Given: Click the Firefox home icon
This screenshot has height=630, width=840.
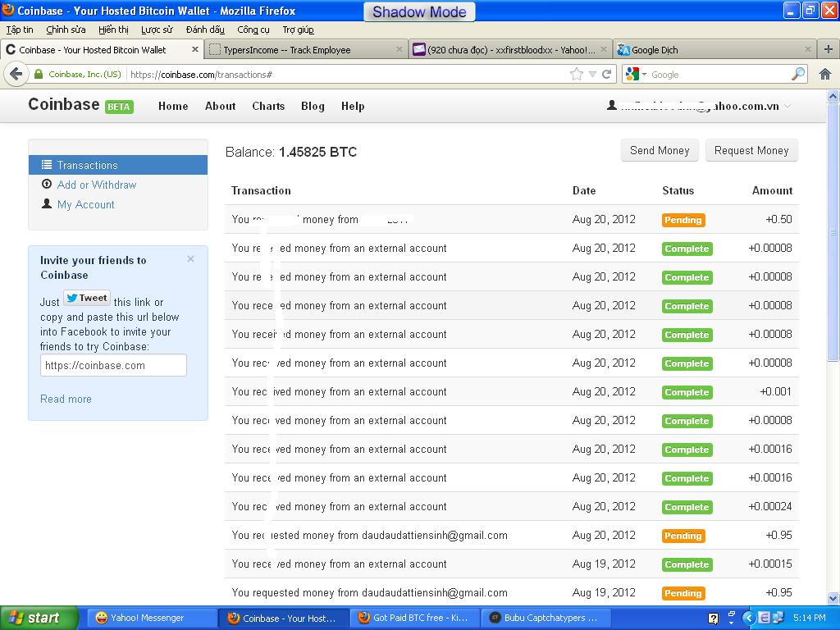Looking at the screenshot, I should (x=825, y=74).
